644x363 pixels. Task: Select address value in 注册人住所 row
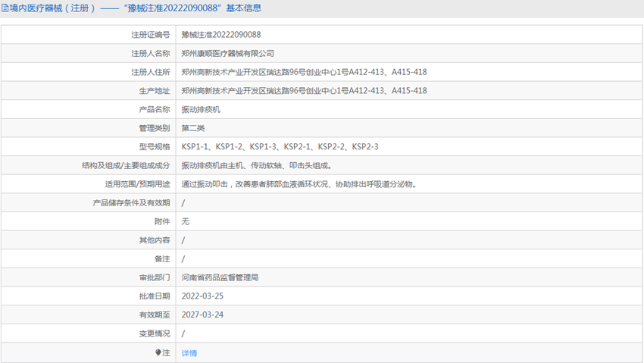[x=304, y=72]
